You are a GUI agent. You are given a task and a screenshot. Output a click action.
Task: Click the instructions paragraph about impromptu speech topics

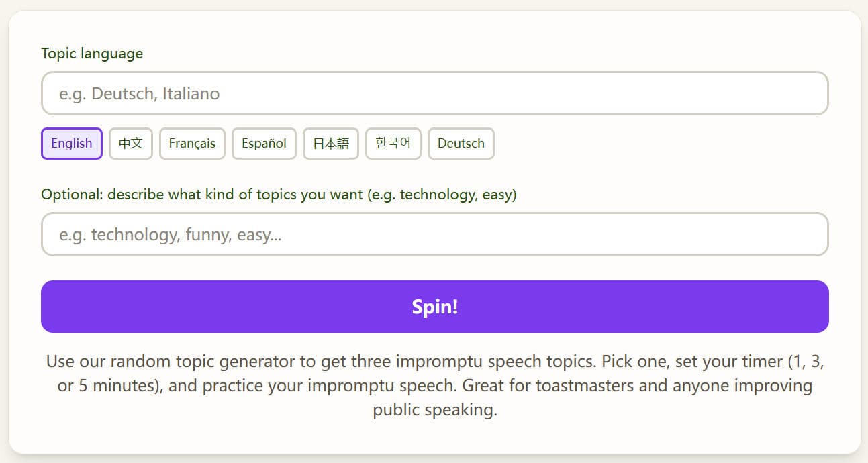point(434,384)
